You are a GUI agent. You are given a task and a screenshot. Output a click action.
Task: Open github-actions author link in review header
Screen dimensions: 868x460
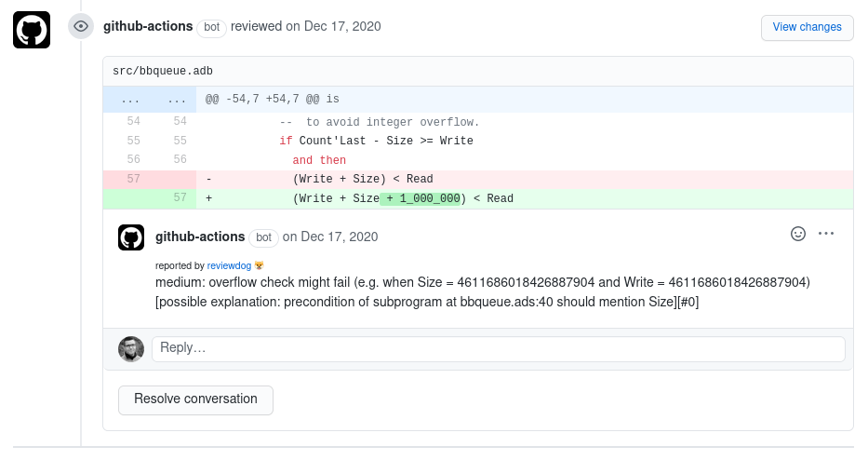[148, 26]
